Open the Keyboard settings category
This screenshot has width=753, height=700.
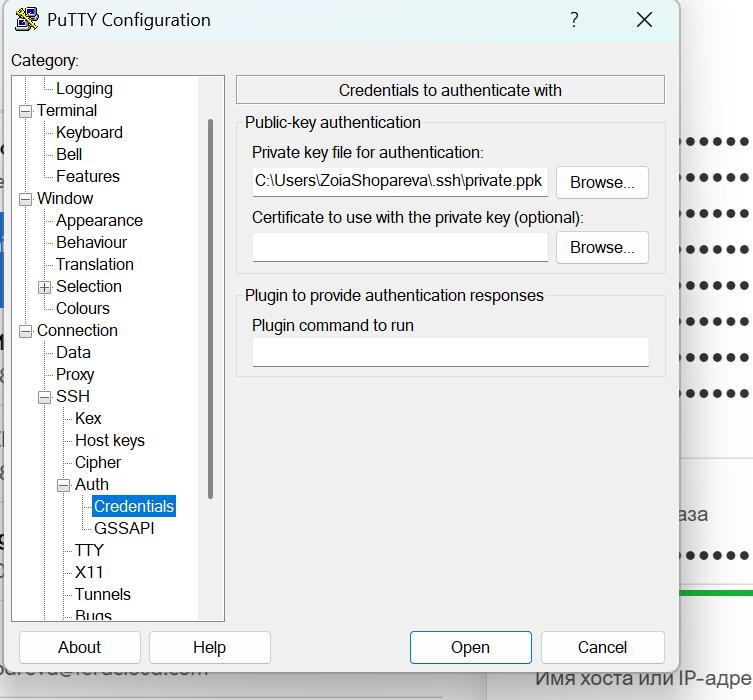pyautogui.click(x=89, y=133)
